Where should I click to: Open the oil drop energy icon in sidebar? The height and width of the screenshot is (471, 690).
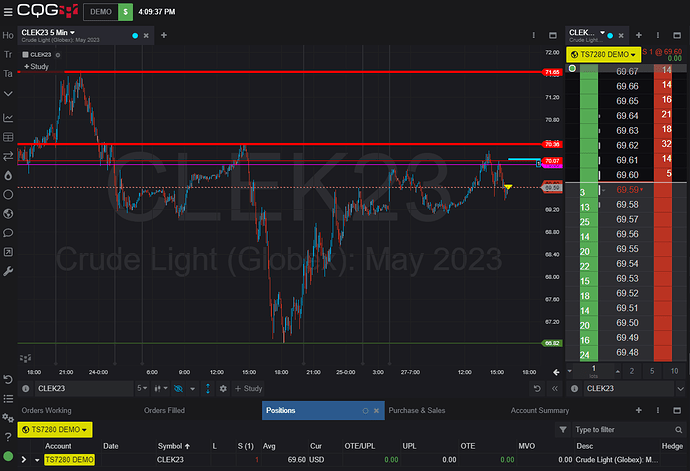click(x=8, y=175)
